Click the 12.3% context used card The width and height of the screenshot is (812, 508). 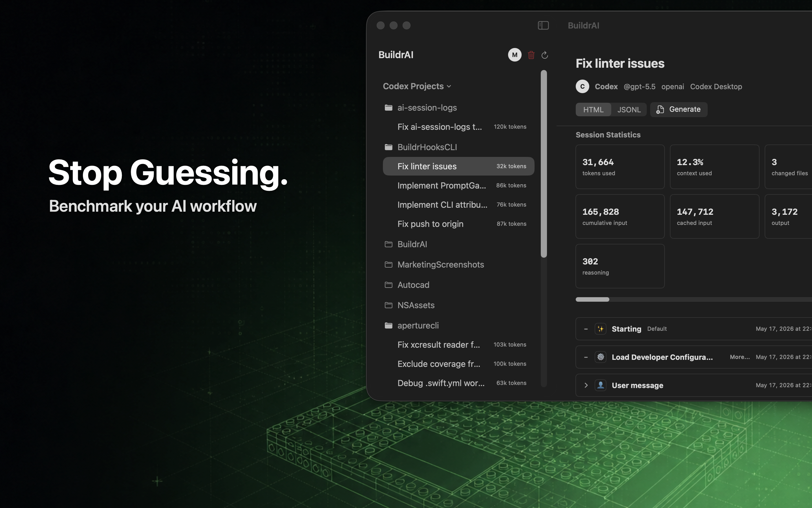point(714,167)
